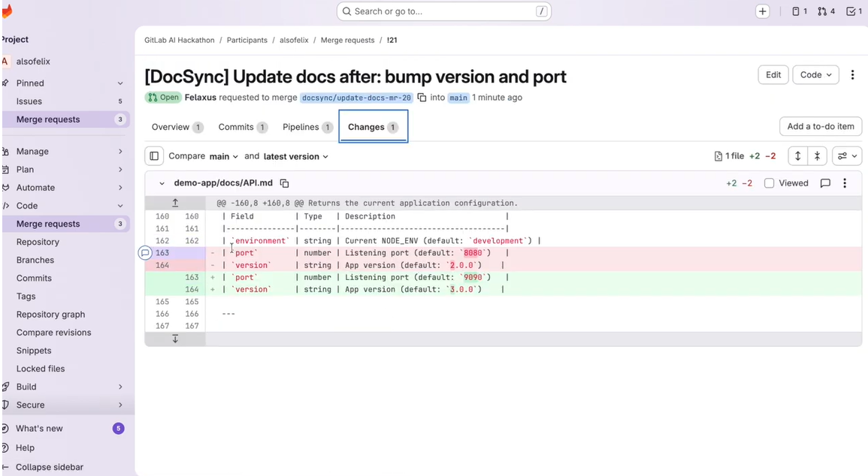Open comment icon on API.md header
868x476 pixels.
(825, 183)
